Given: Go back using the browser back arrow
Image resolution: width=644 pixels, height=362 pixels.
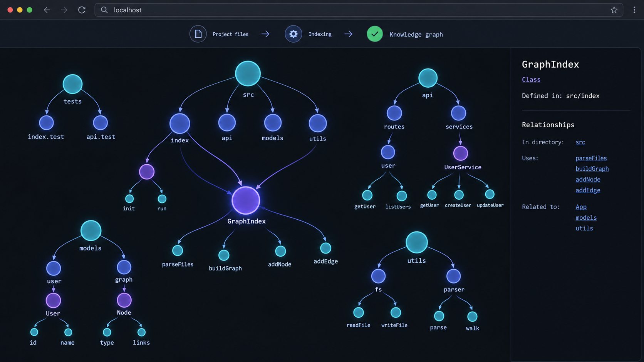Looking at the screenshot, I should pos(47,10).
